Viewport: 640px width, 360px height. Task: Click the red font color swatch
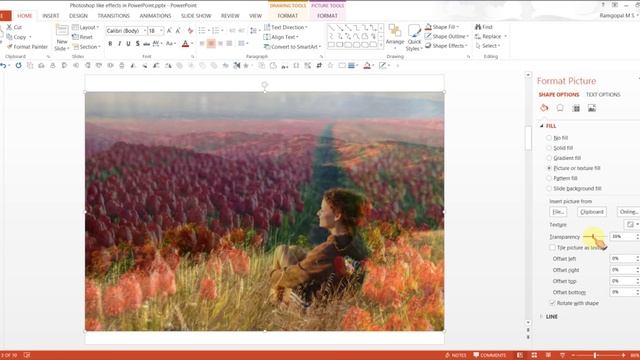pyautogui.click(x=185, y=44)
